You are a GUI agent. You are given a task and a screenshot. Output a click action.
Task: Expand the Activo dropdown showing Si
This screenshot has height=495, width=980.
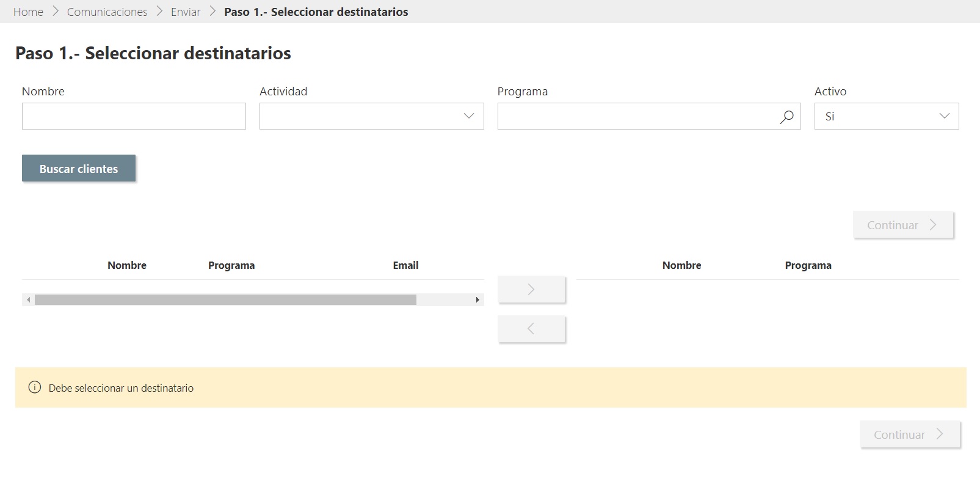click(886, 116)
